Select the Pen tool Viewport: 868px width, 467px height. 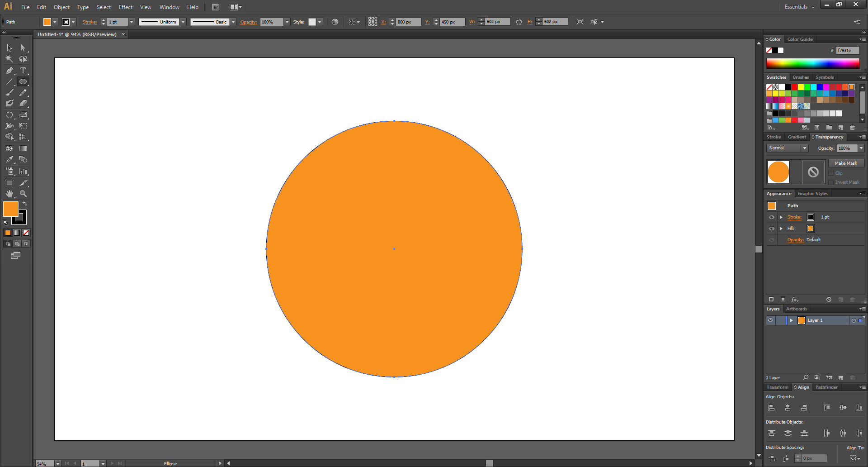[x=9, y=71]
